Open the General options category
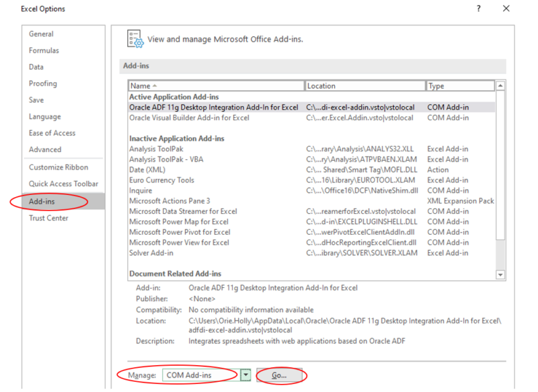The height and width of the screenshot is (392, 538). pyautogui.click(x=41, y=34)
